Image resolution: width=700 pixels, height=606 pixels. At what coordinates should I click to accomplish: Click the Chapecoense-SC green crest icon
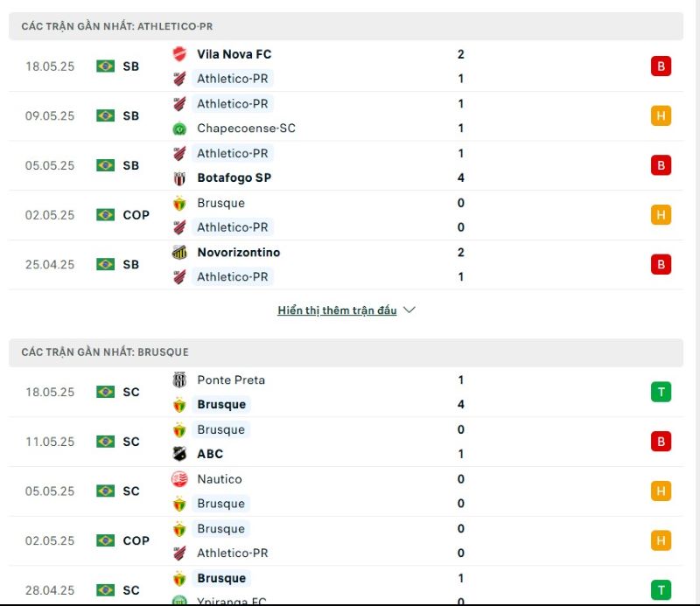(x=179, y=129)
